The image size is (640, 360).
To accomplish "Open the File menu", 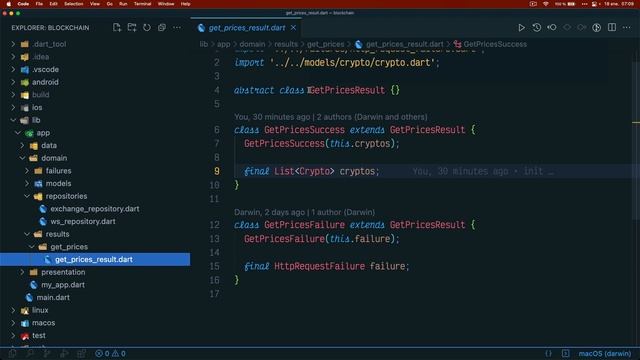I will pos(39,4).
